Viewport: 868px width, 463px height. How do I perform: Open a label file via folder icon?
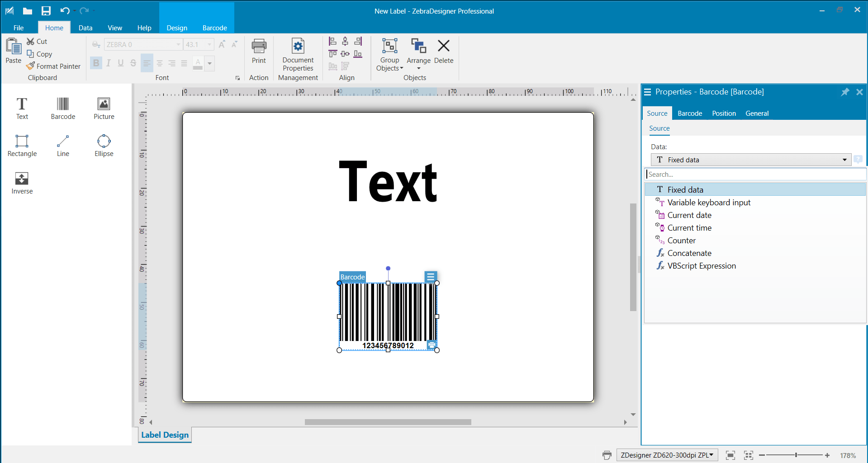click(28, 11)
